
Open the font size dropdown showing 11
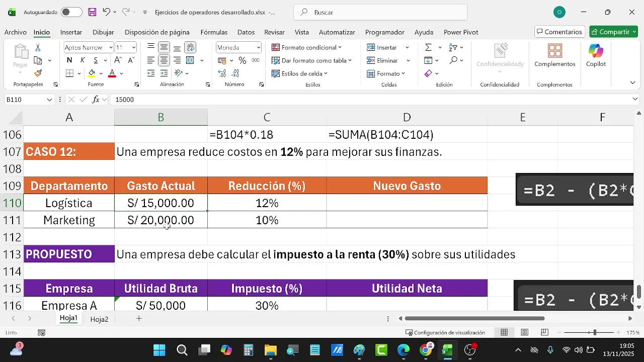point(133,47)
